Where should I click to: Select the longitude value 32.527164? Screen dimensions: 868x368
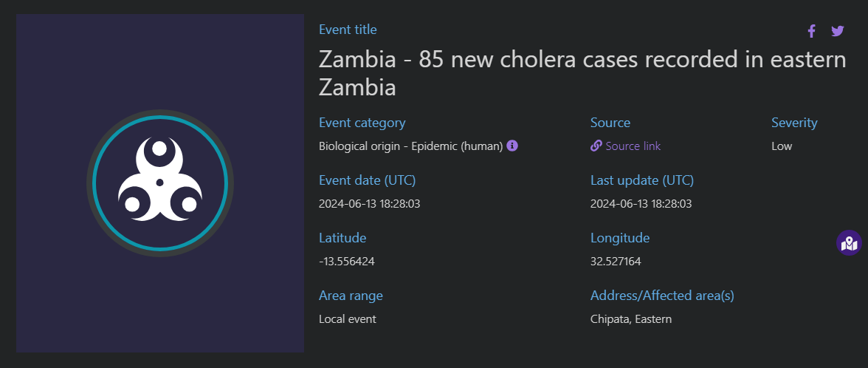tap(616, 262)
